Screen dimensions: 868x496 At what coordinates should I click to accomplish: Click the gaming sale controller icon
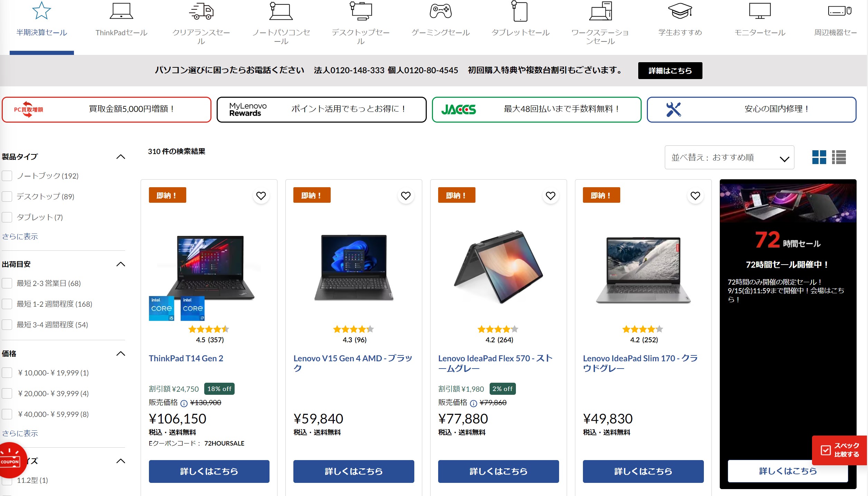coord(440,11)
